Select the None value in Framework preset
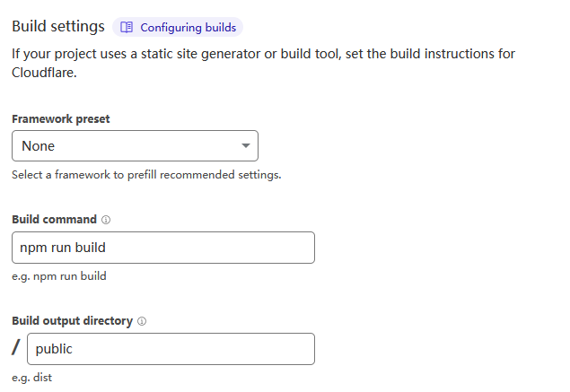This screenshot has height=392, width=570. pyautogui.click(x=39, y=146)
